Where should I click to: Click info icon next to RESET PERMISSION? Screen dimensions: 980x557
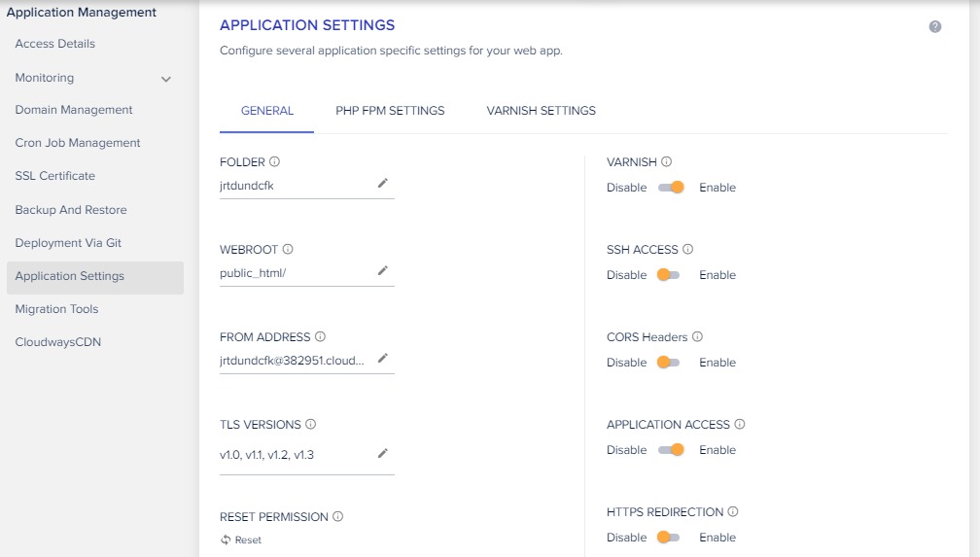click(x=338, y=516)
